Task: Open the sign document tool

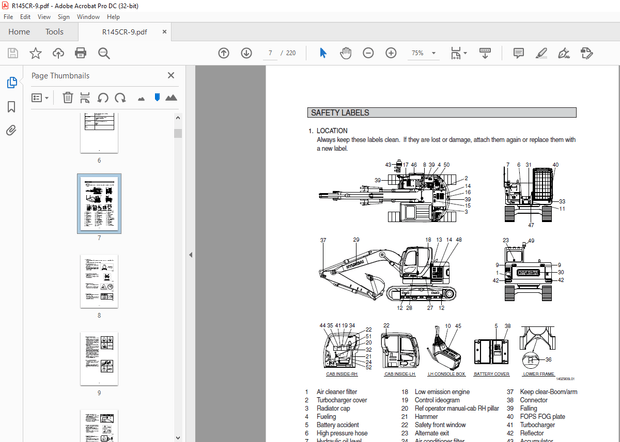Action: pyautogui.click(x=564, y=53)
